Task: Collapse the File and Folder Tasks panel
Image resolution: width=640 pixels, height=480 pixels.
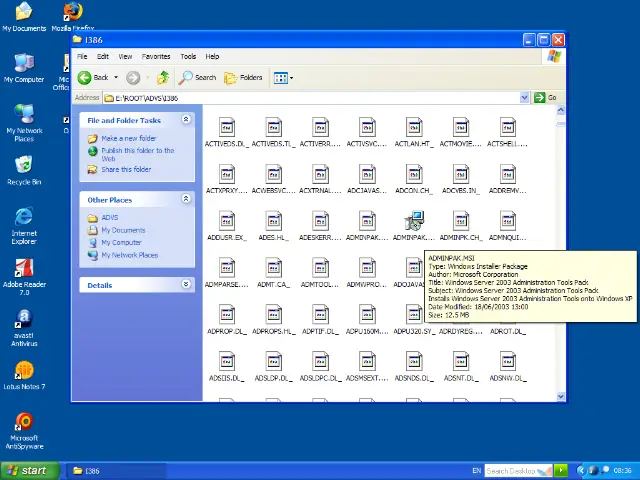Action: point(185,120)
